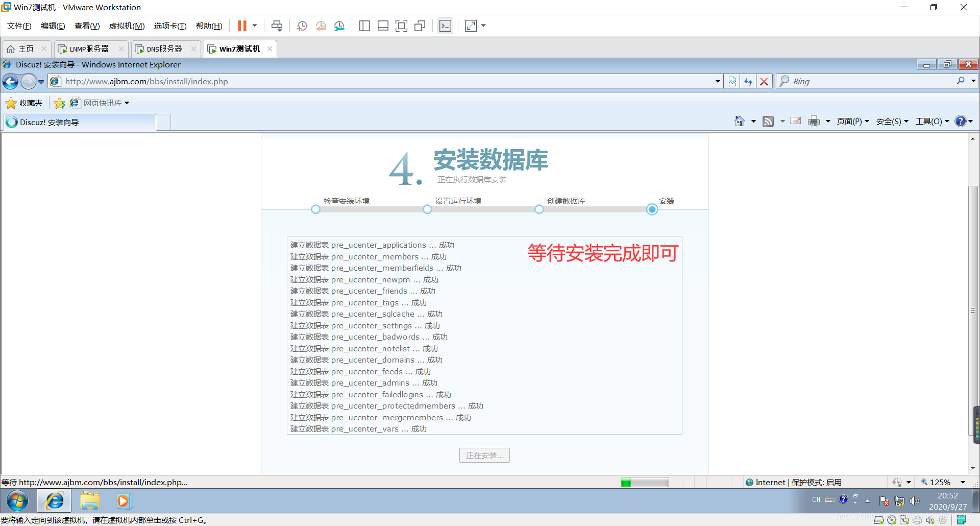Open the Windows Start button

click(x=17, y=501)
